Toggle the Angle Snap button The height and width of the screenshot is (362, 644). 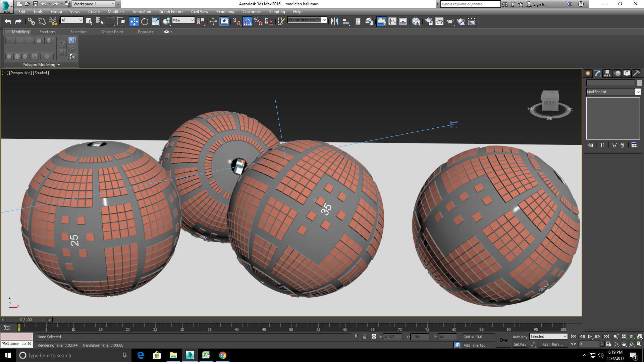(x=247, y=21)
